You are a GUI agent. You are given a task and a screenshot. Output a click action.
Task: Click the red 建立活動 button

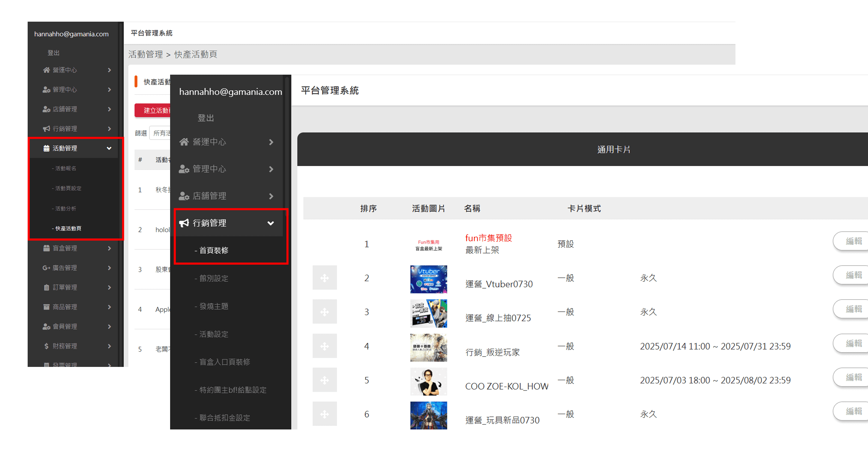pyautogui.click(x=153, y=110)
